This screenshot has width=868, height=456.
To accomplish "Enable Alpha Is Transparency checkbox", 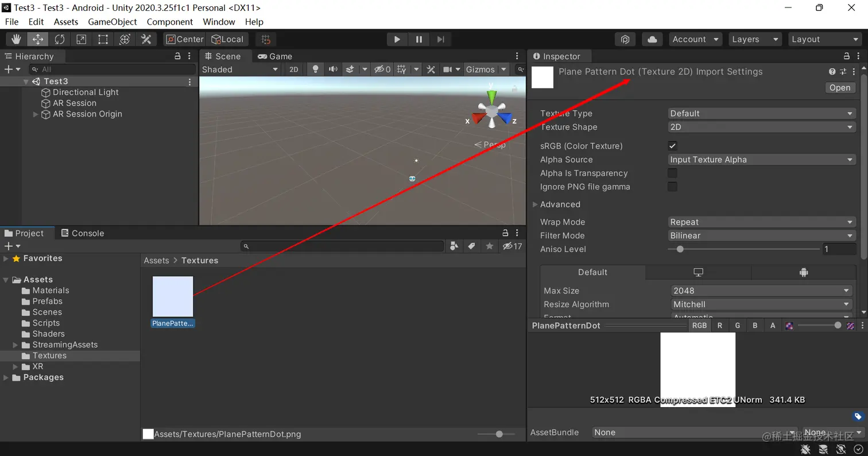I will (x=672, y=173).
